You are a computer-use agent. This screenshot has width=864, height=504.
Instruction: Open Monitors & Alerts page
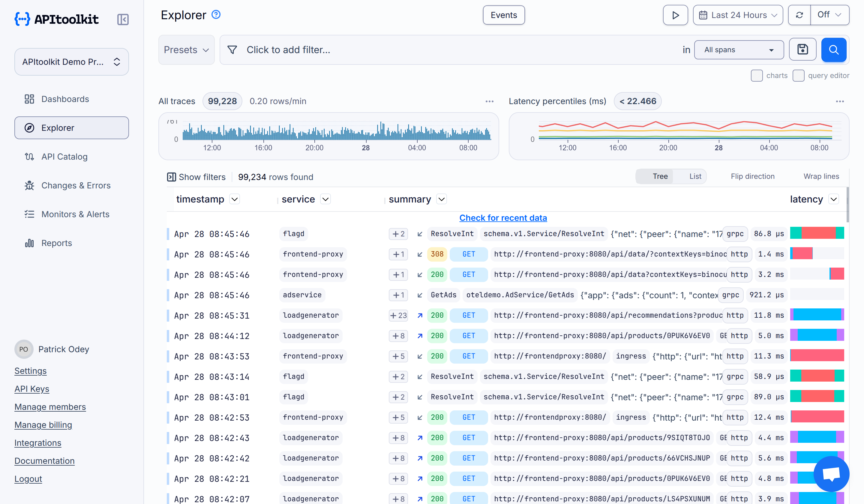pos(72,214)
